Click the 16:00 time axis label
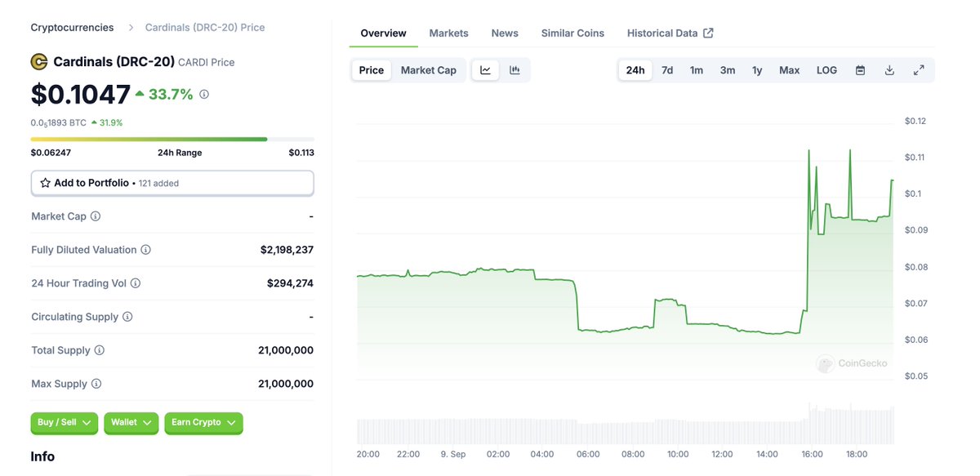The width and height of the screenshot is (980, 476). tap(813, 454)
